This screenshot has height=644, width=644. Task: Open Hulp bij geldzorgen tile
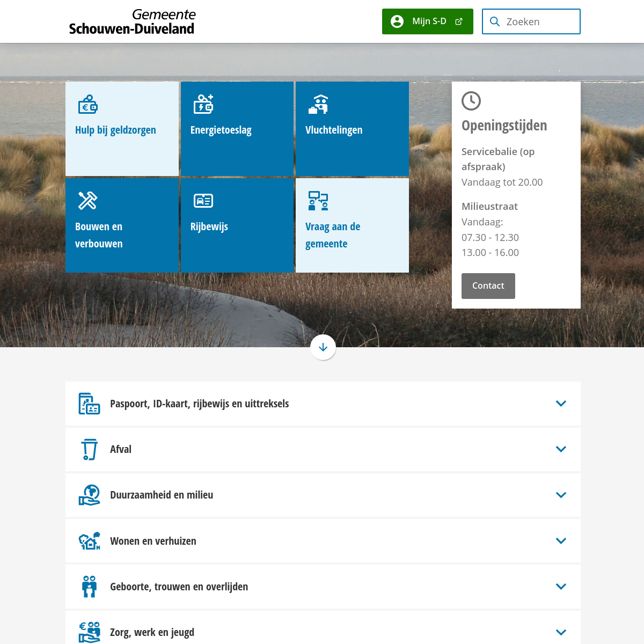coord(122,129)
